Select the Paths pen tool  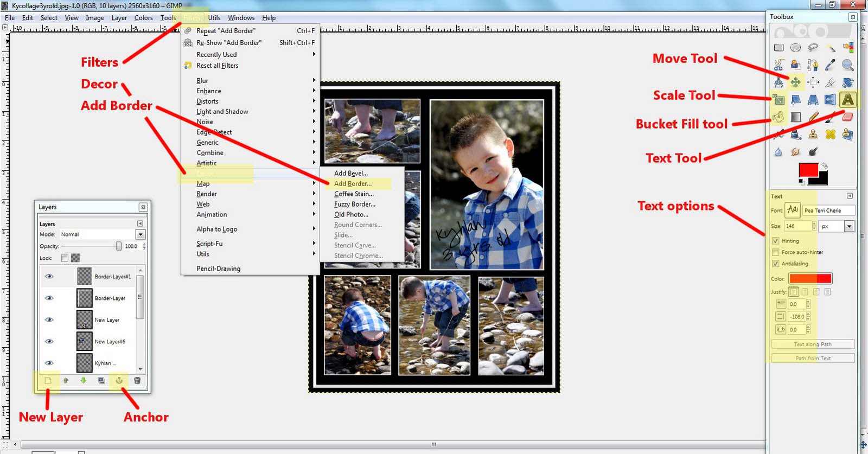[813, 65]
